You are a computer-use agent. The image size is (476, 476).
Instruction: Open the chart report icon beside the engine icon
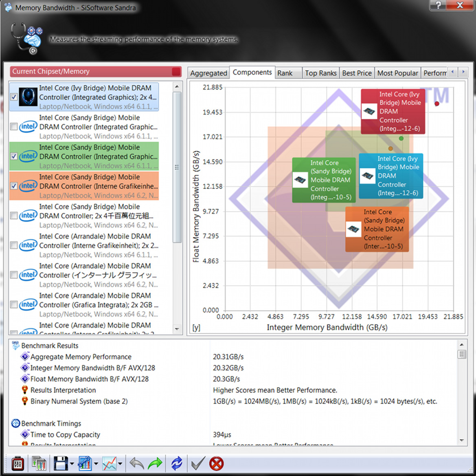coord(39,463)
